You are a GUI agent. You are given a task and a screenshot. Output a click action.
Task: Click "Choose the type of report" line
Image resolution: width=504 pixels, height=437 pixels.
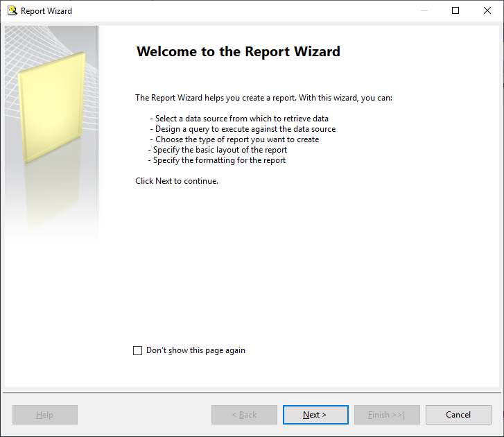tap(234, 139)
